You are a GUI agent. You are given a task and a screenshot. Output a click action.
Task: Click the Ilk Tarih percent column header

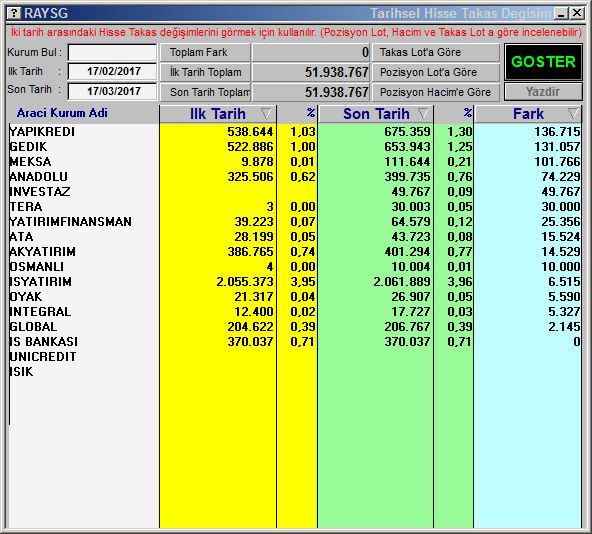coord(298,114)
